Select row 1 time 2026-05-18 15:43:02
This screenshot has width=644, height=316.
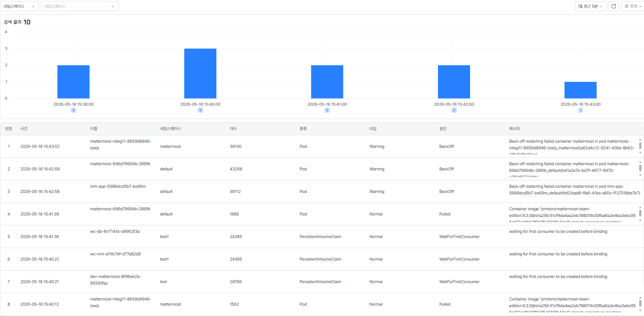(x=40, y=146)
